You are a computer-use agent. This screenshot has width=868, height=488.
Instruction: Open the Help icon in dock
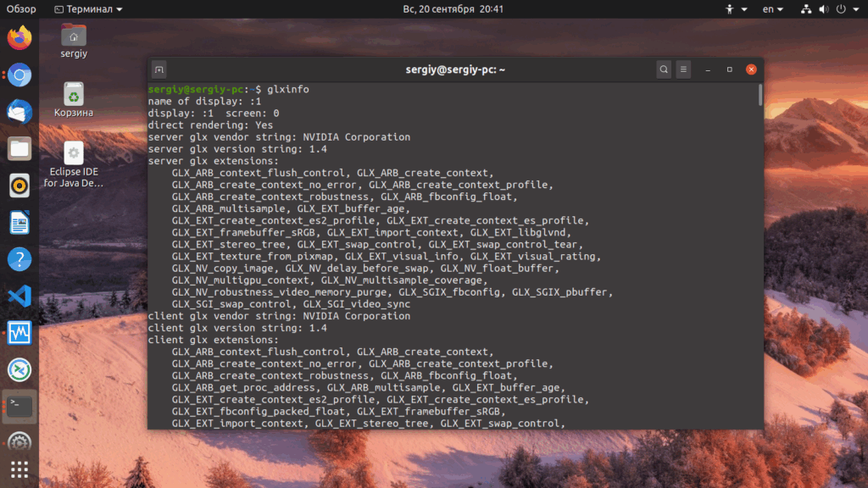pos(19,259)
